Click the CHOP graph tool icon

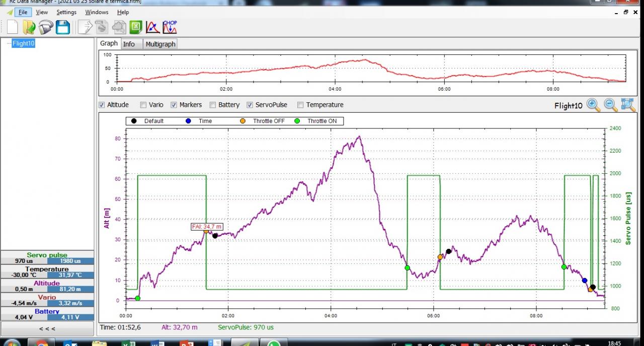click(x=170, y=27)
